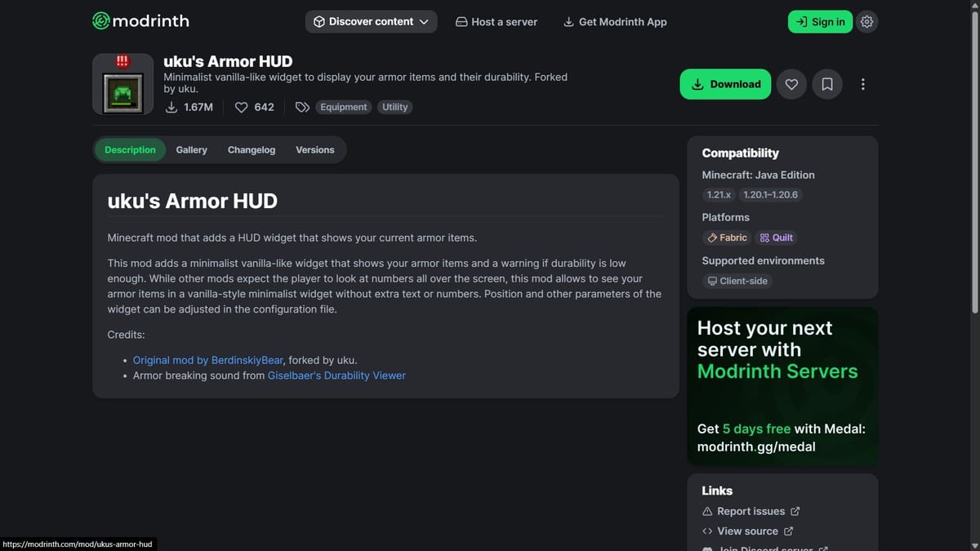Select the Fabric platform tag
The width and height of the screenshot is (980, 551).
pyautogui.click(x=727, y=238)
